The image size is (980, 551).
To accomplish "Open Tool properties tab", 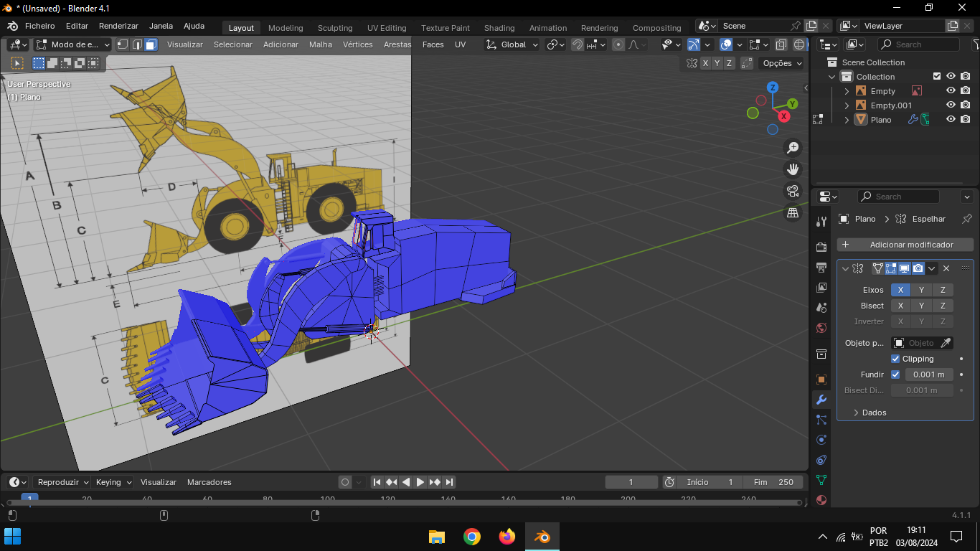I will (821, 221).
